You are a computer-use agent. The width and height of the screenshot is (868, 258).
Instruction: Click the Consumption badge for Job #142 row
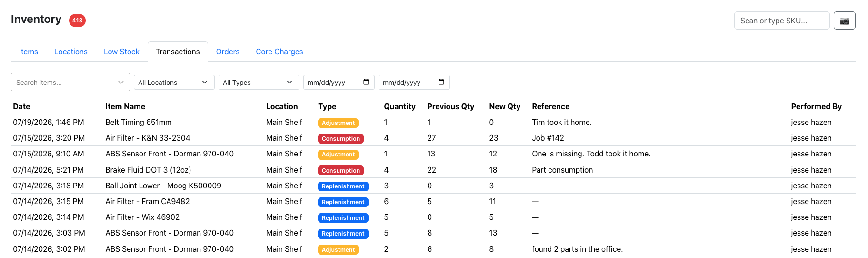341,138
